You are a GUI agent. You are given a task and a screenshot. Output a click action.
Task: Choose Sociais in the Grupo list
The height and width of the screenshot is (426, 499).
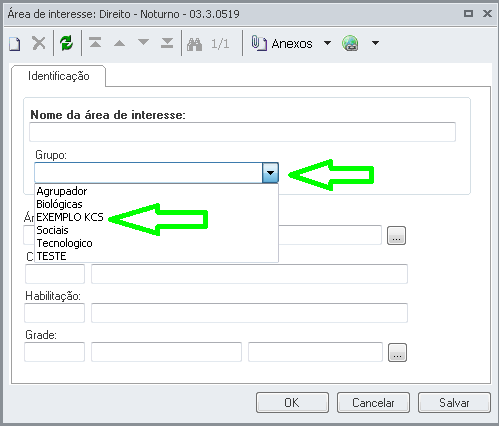[156, 230]
